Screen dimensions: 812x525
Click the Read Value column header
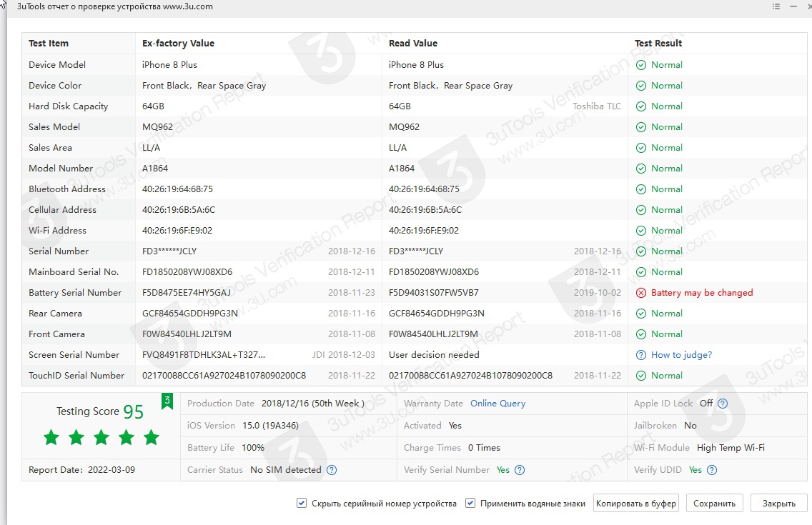coord(412,44)
